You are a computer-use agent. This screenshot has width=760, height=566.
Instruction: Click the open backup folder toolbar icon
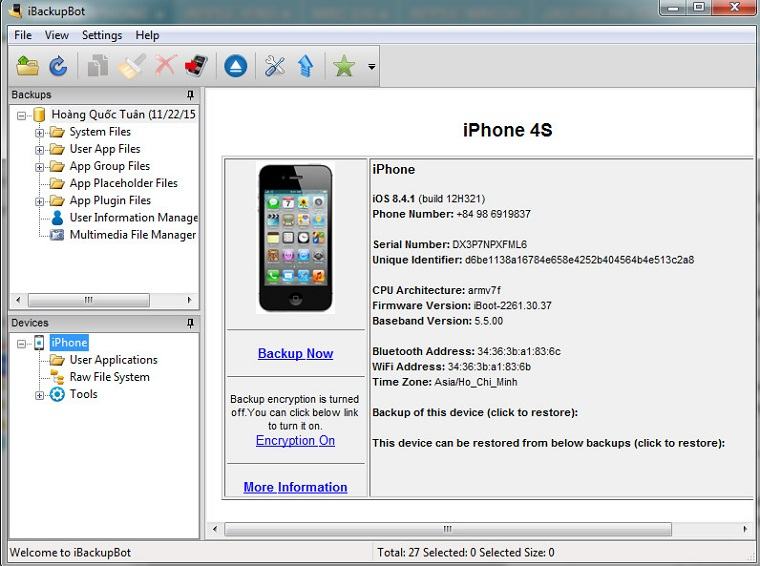27,65
